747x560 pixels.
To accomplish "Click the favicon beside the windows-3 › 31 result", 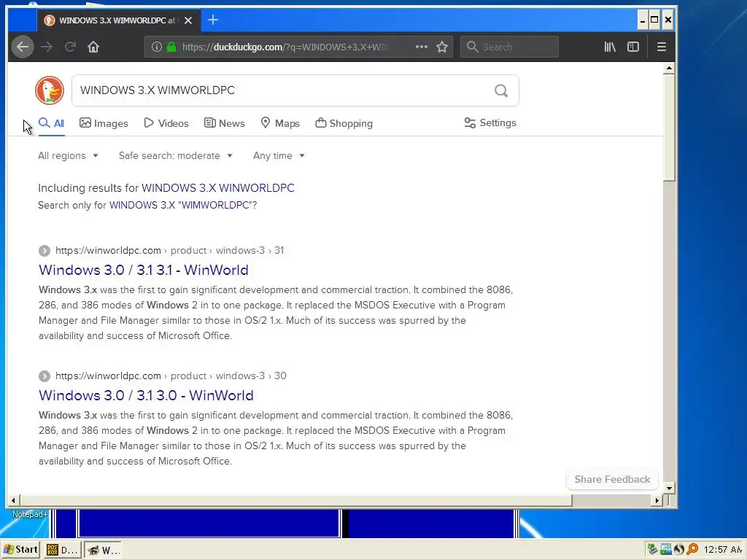I will click(x=44, y=251).
